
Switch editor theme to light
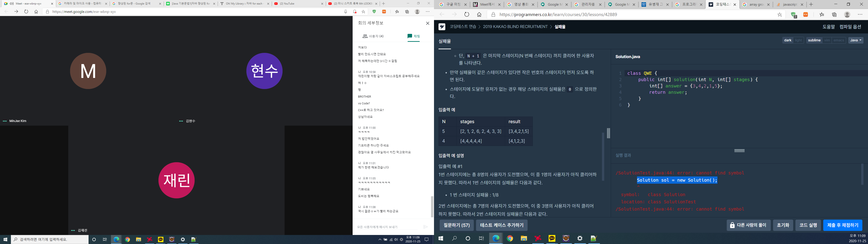(x=798, y=40)
